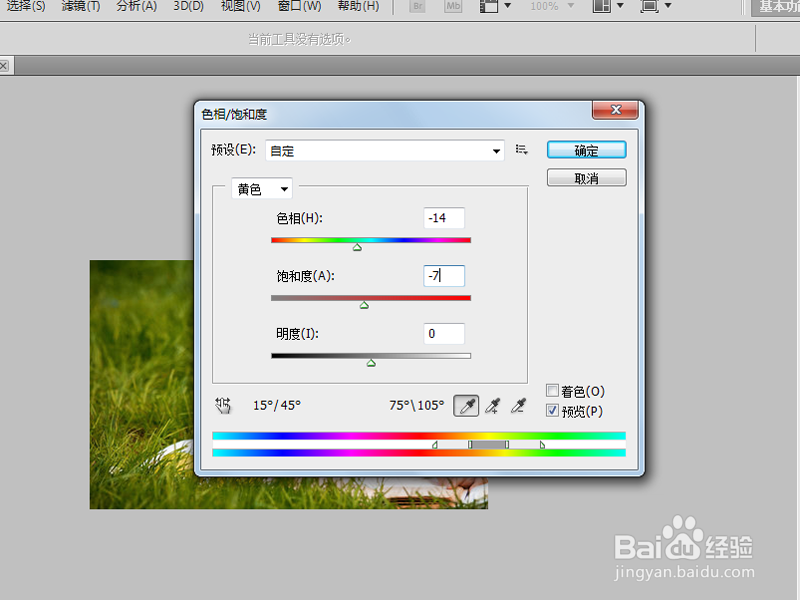Disable the Preview (预览) checkbox
The height and width of the screenshot is (600, 800).
coord(551,411)
